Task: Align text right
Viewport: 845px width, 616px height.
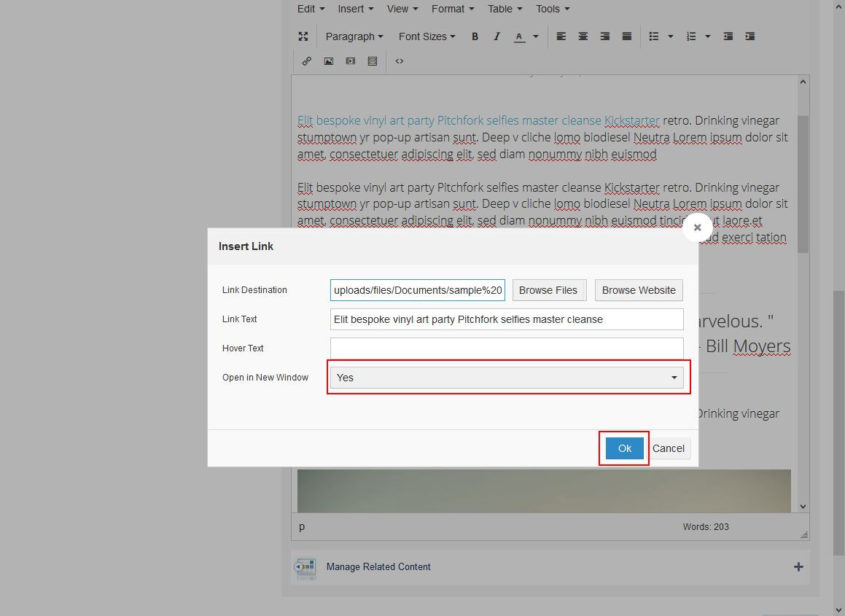Action: coord(604,36)
